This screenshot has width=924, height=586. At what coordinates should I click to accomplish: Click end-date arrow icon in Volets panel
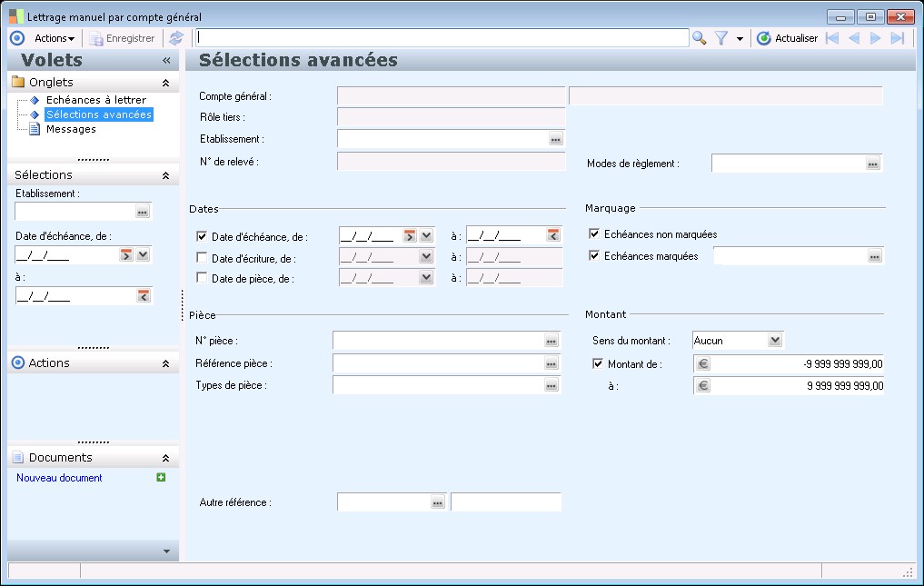(144, 296)
